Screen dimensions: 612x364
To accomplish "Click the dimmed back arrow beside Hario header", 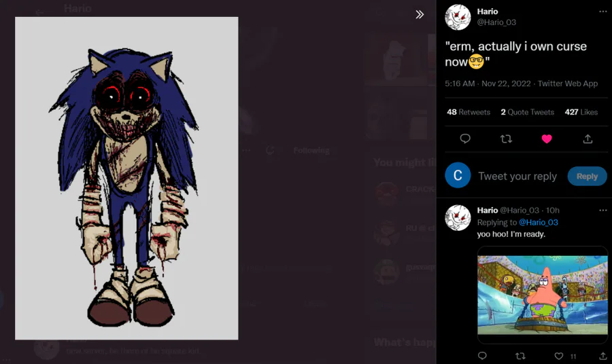I will pyautogui.click(x=39, y=12).
